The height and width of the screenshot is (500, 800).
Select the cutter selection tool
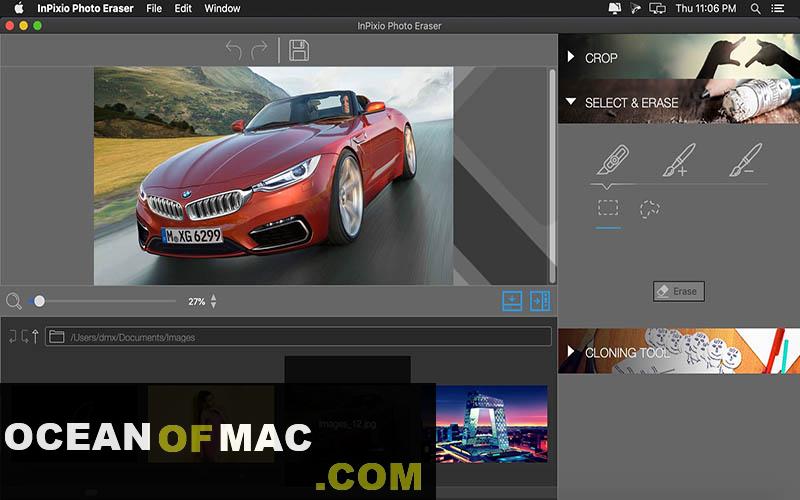click(x=613, y=160)
